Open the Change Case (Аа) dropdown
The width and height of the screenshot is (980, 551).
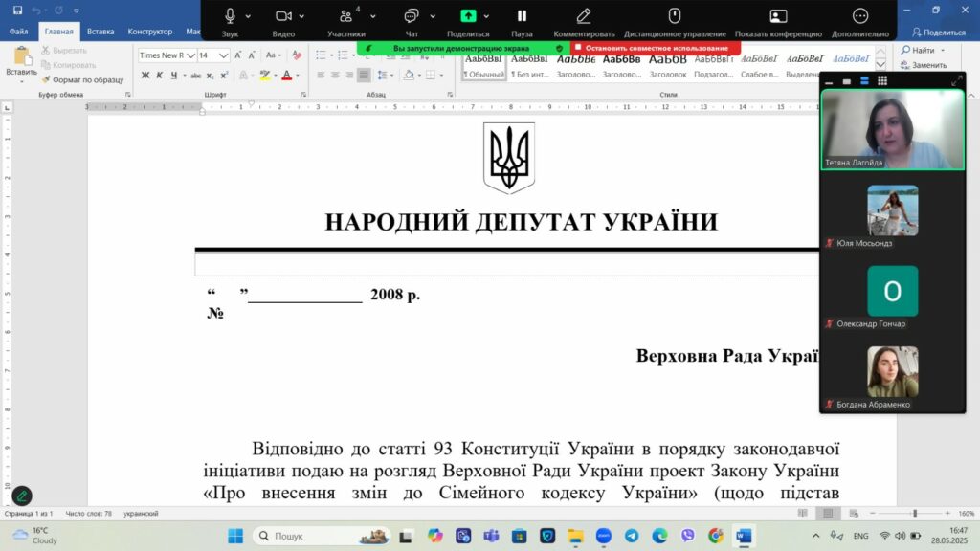coord(273,55)
